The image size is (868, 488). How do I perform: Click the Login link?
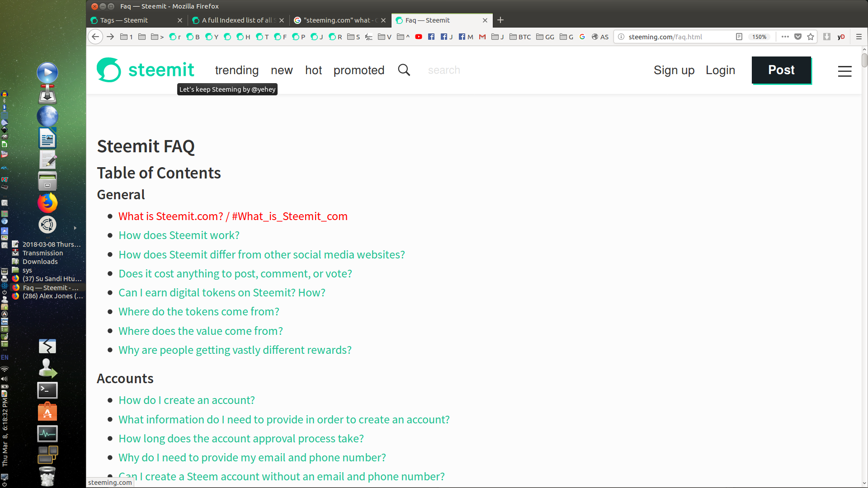(720, 70)
